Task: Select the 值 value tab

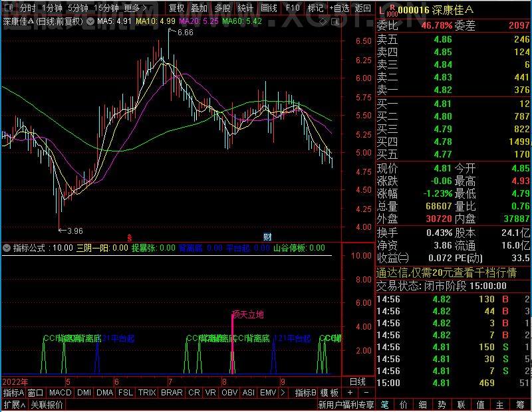Action: (x=480, y=405)
